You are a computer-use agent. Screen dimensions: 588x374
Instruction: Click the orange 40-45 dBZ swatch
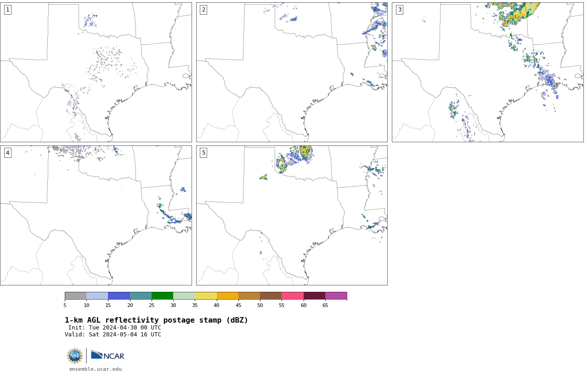point(227,296)
